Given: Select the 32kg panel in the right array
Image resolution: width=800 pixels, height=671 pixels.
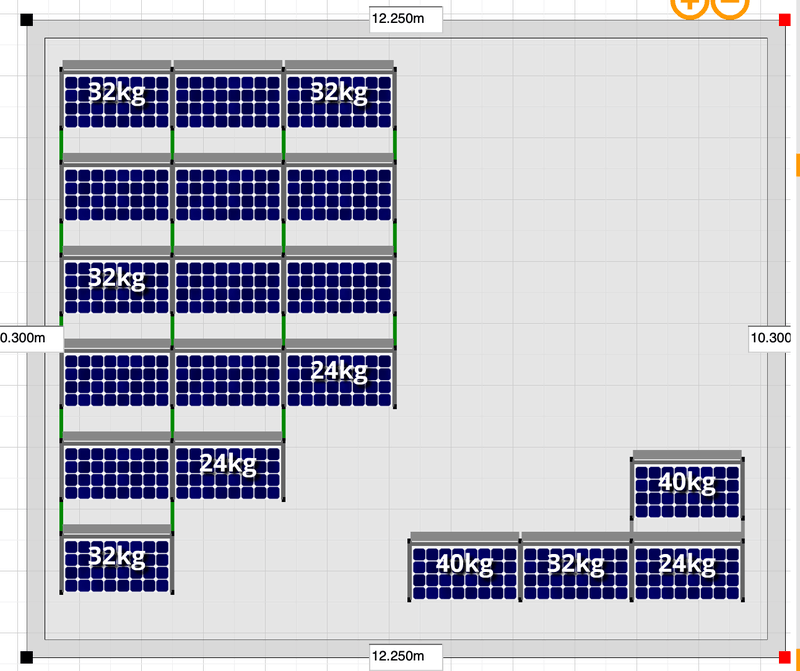Looking at the screenshot, I should click(x=576, y=573).
